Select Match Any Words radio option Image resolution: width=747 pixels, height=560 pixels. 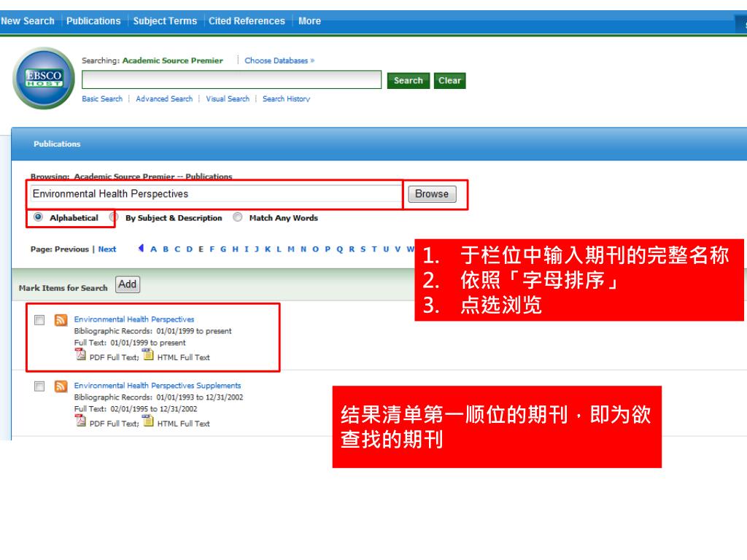[237, 217]
